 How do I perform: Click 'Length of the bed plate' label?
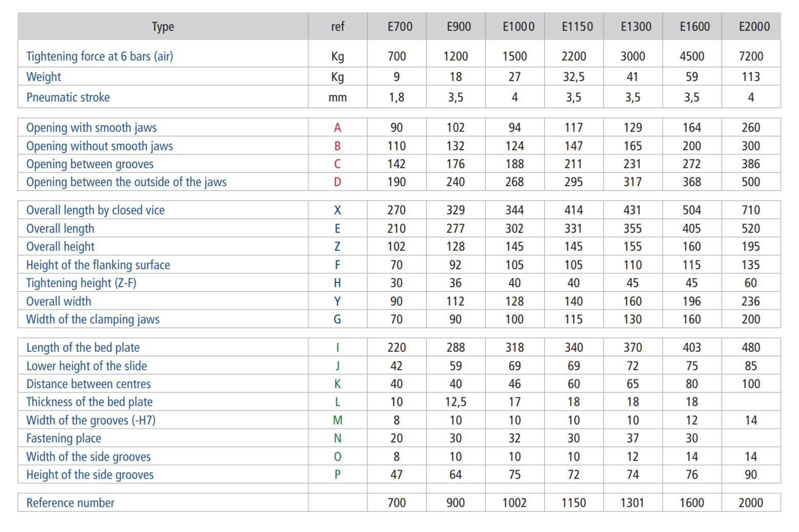coord(83,347)
